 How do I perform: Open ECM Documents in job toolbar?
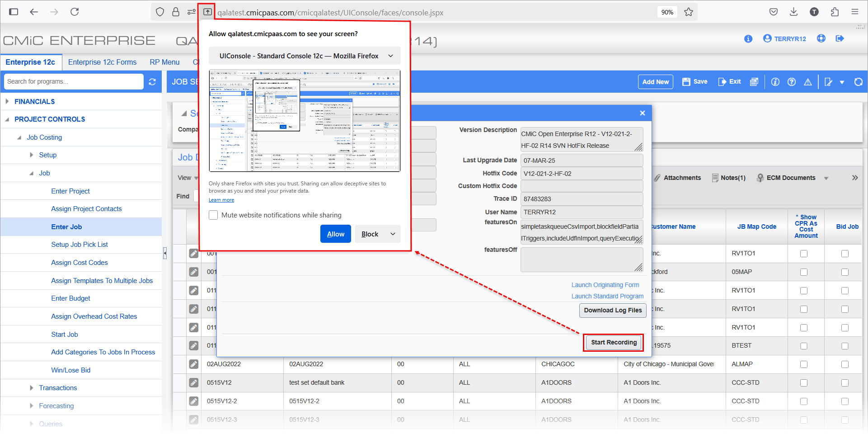point(786,178)
